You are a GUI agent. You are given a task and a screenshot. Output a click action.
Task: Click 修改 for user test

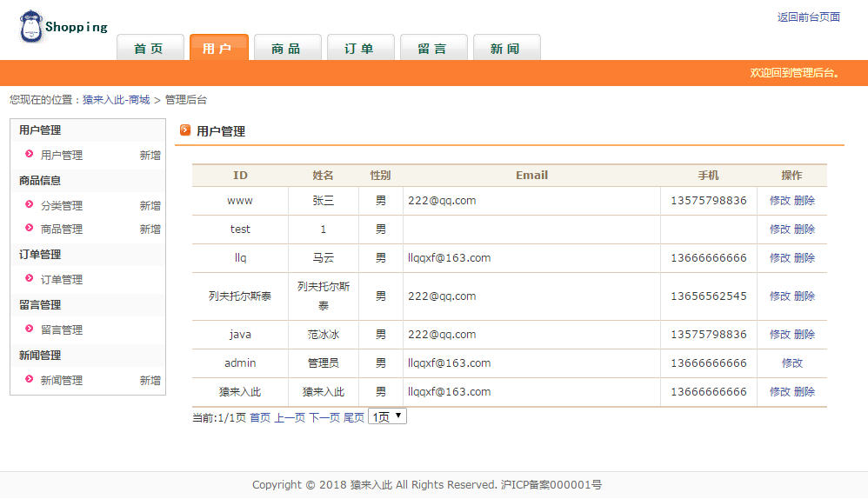[780, 229]
